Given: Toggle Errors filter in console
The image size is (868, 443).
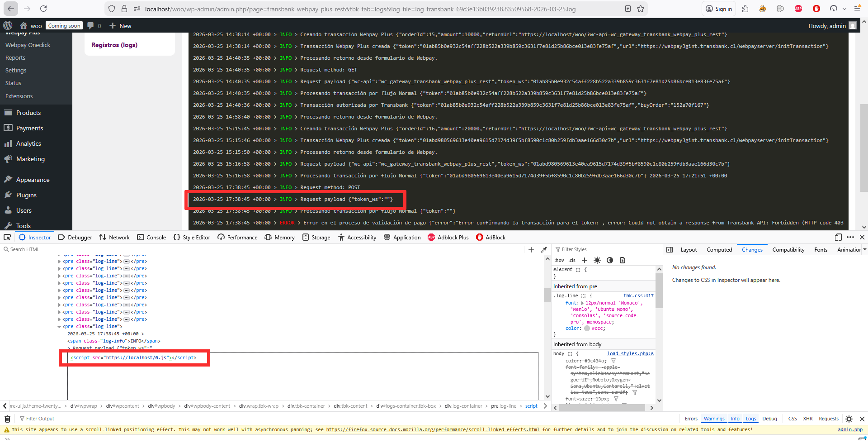Looking at the screenshot, I should [691, 419].
